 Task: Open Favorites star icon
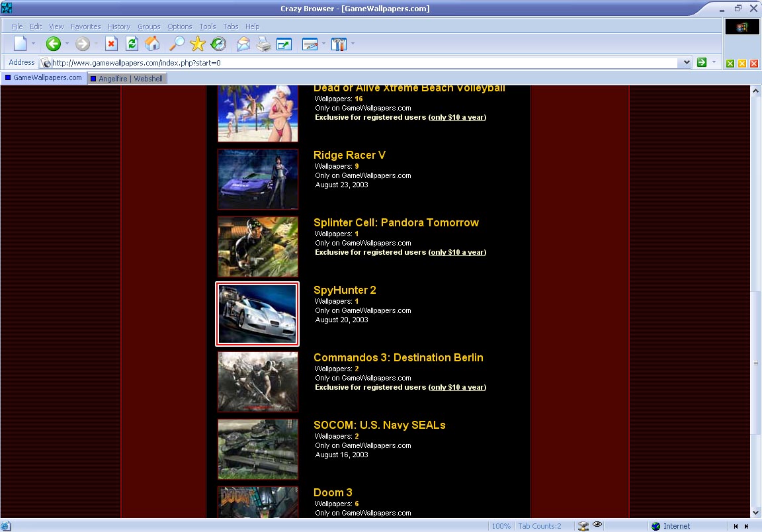(x=197, y=44)
